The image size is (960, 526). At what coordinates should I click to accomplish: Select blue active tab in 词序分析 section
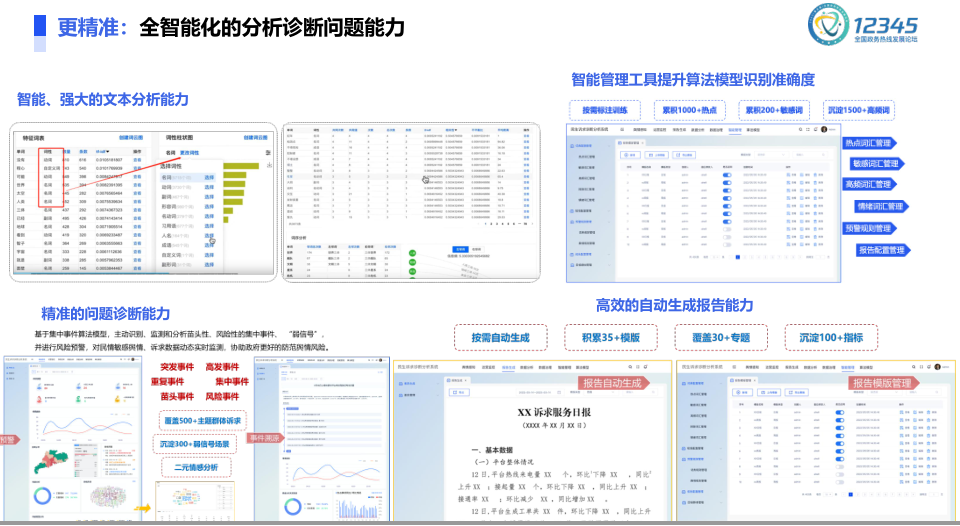460,249
